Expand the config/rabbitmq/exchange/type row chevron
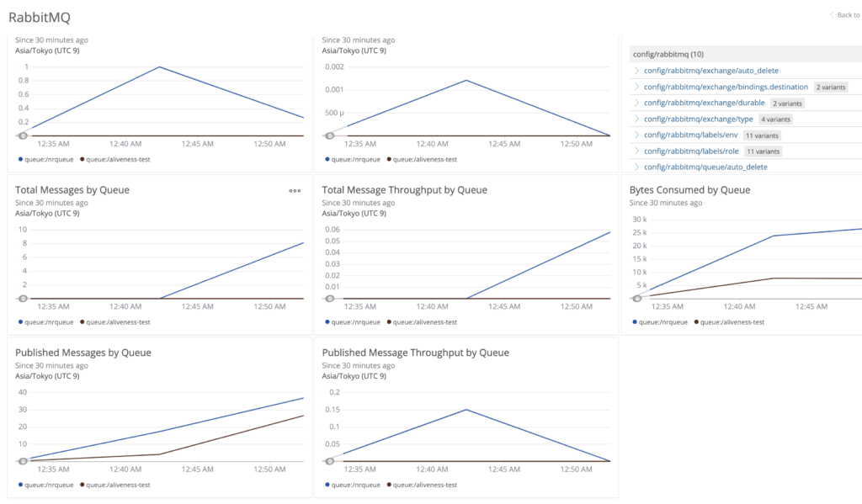 [x=636, y=119]
